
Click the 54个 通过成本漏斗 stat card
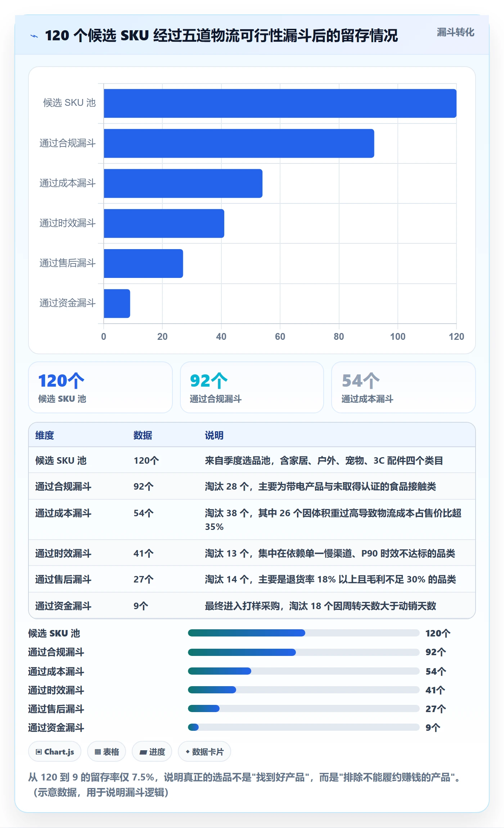coord(404,387)
